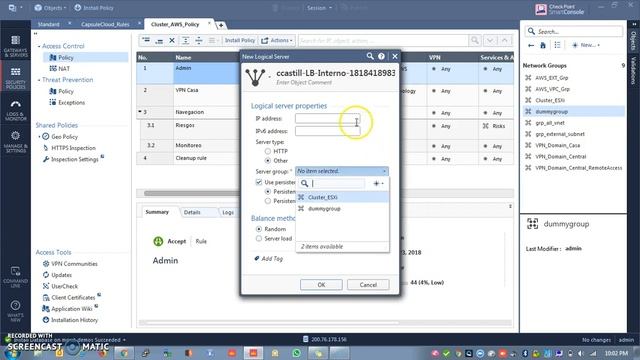Click search magnifier in New Logical Server title
The height and width of the screenshot is (360, 640).
[370, 56]
